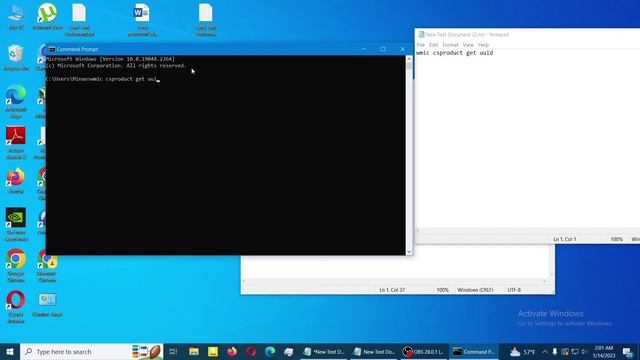Viewport: 640px width, 360px height.
Task: Open the Adobe Reader desktop shortcut
Action: pos(16,142)
